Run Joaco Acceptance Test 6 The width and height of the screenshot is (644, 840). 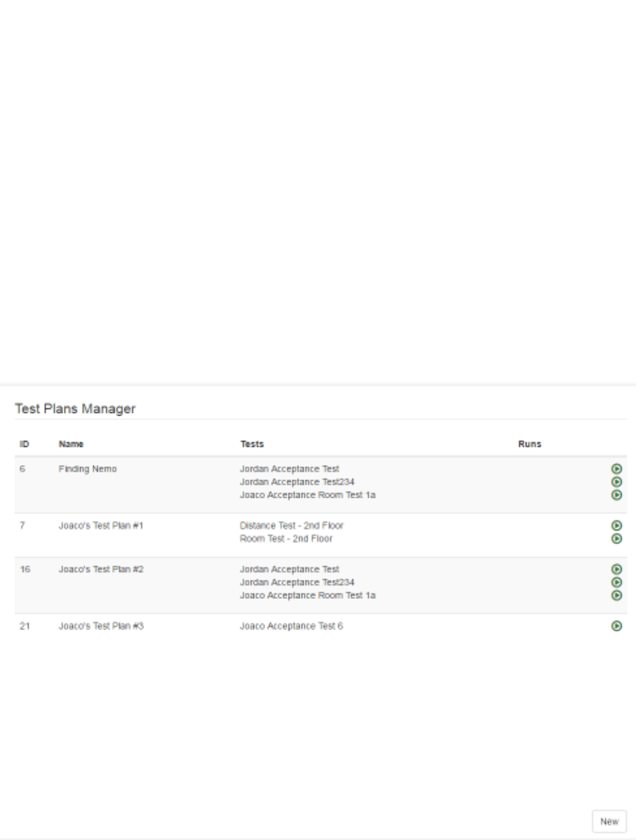(x=616, y=626)
